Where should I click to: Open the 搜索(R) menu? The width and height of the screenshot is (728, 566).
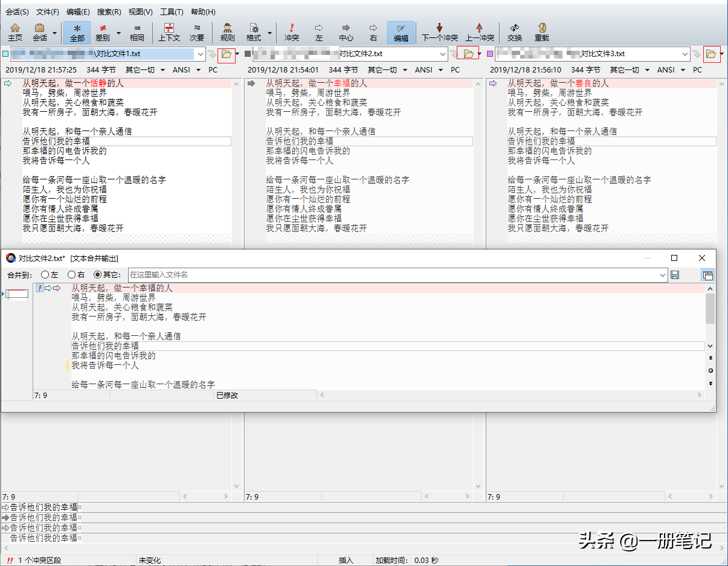(x=109, y=12)
